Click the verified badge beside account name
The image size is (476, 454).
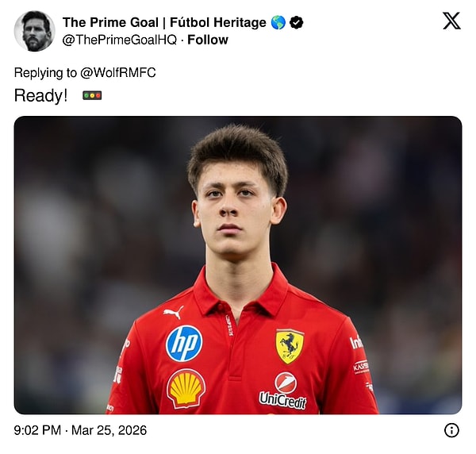296,22
